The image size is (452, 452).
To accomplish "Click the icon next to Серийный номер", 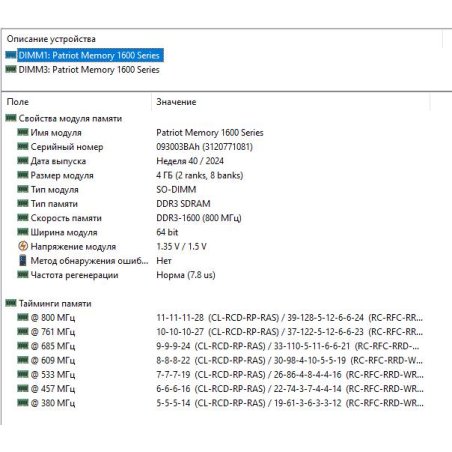I will [x=23, y=146].
